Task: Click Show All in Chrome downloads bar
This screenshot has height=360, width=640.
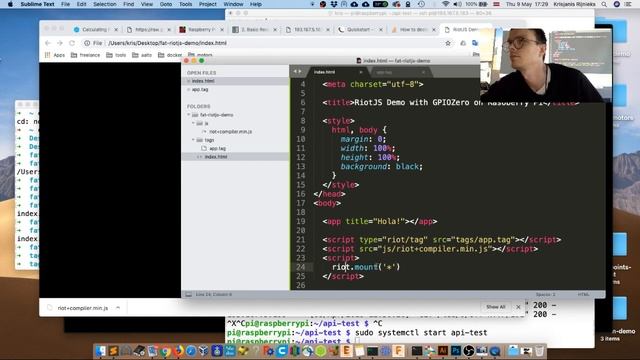Action: click(496, 307)
